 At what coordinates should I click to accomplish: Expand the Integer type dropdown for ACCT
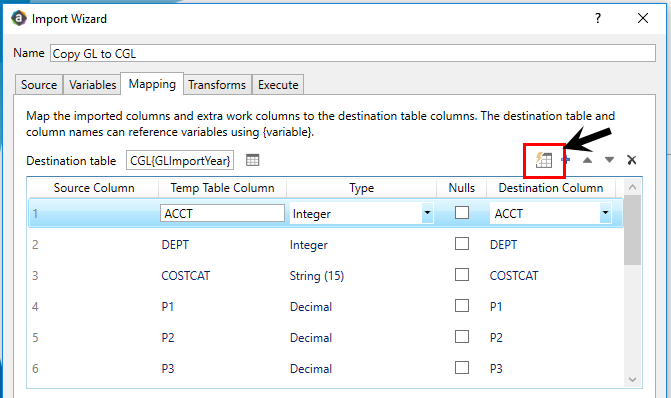tap(427, 213)
